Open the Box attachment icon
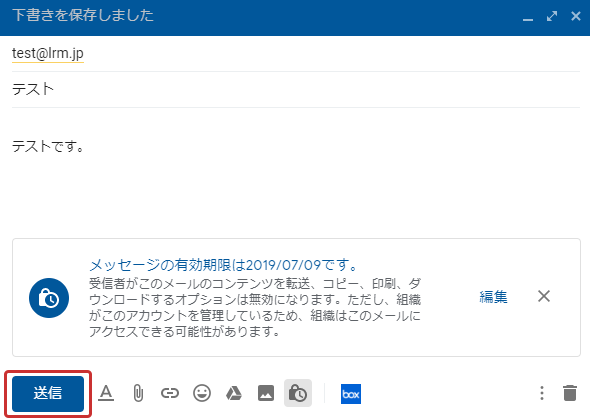The image size is (590, 420). tap(351, 394)
